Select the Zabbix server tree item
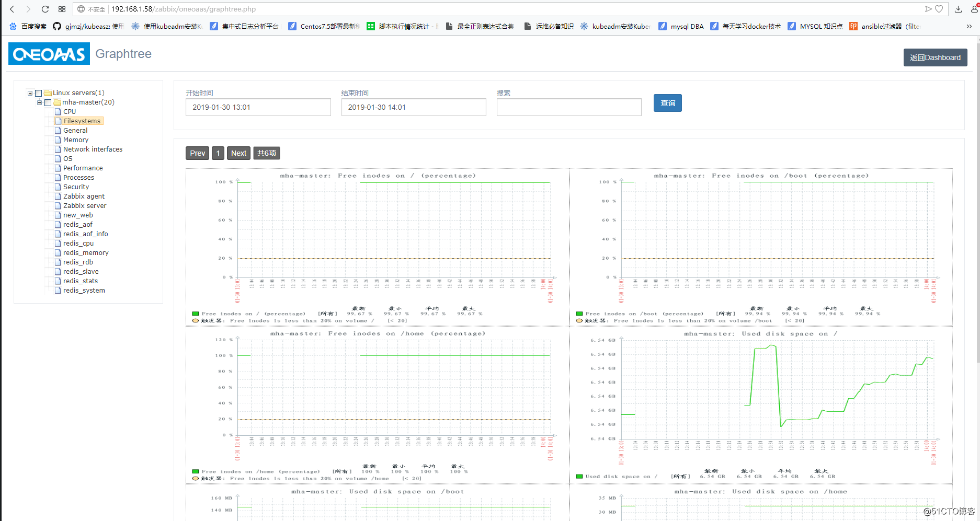The height and width of the screenshot is (521, 980). [85, 206]
